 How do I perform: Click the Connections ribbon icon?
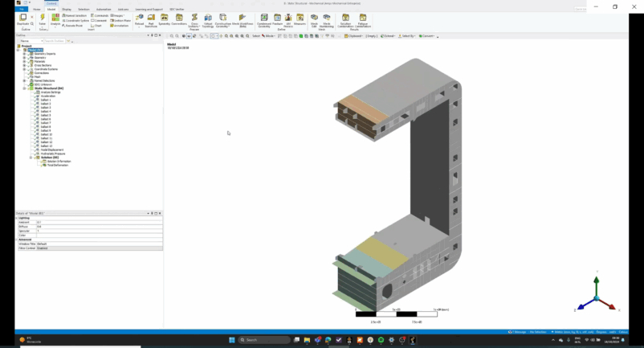(179, 17)
